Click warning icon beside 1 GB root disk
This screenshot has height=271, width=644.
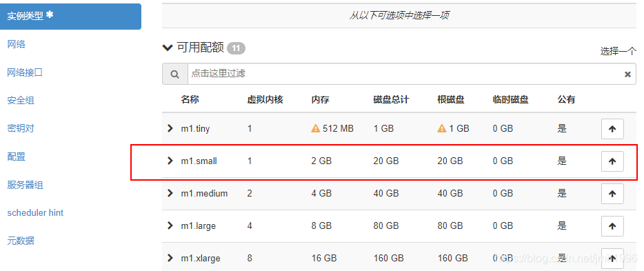click(442, 128)
